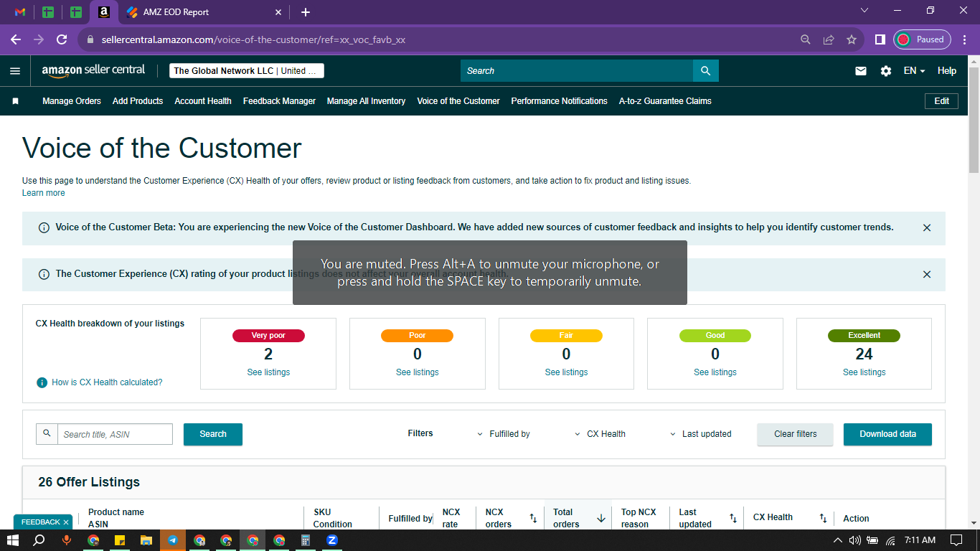Click the browser address bar URL
The height and width of the screenshot is (551, 980).
coord(253,40)
